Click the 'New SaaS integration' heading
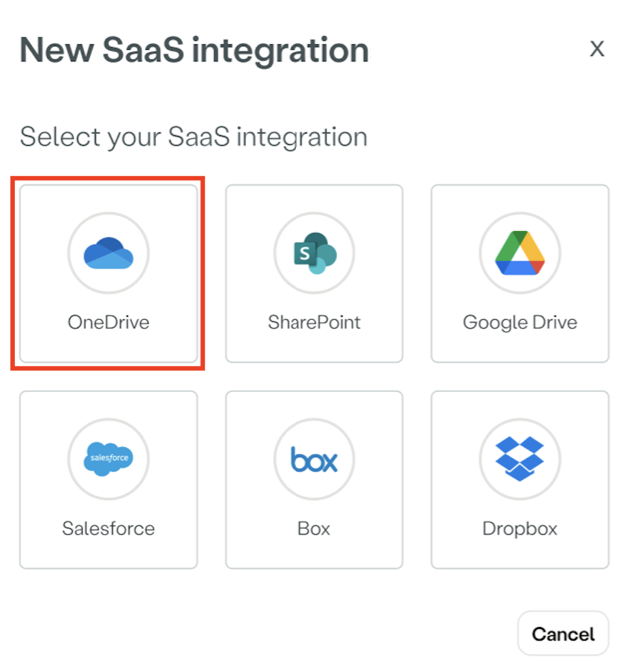 194,50
